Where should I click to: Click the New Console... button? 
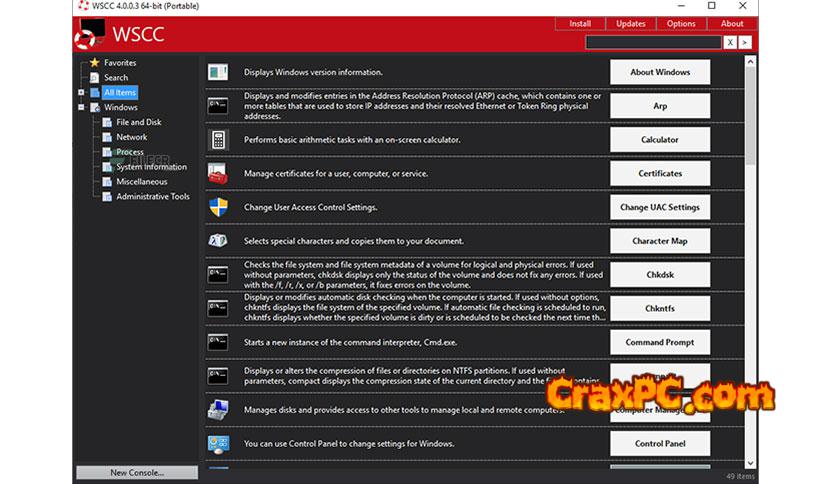(137, 472)
